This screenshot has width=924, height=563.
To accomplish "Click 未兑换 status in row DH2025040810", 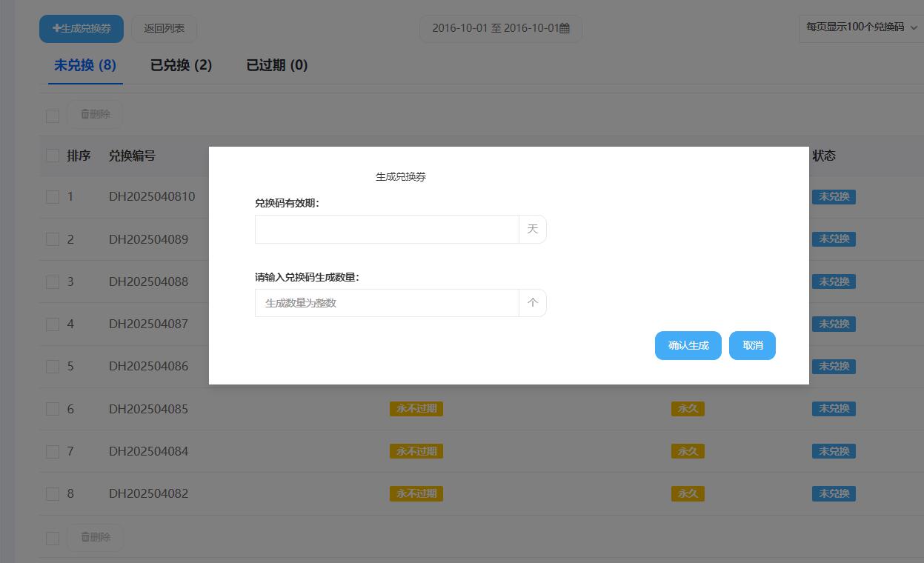I will click(834, 196).
